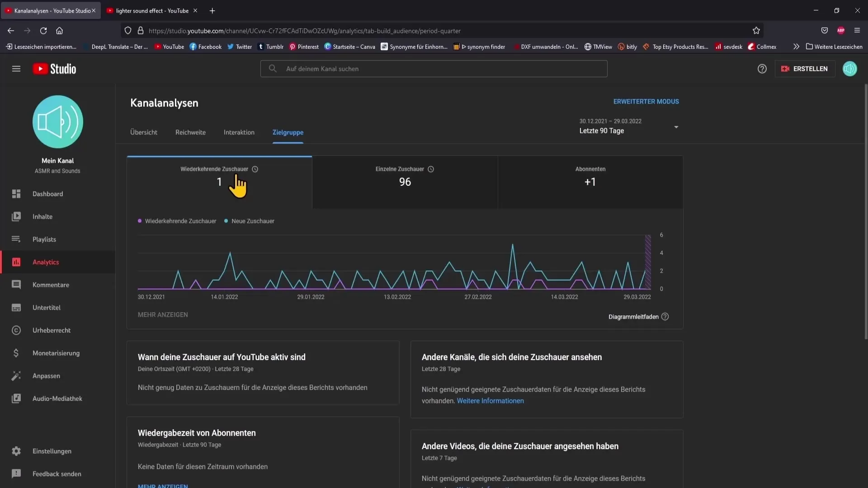
Task: Click MEHR ANZEIGEN audience expander
Action: pos(163,314)
